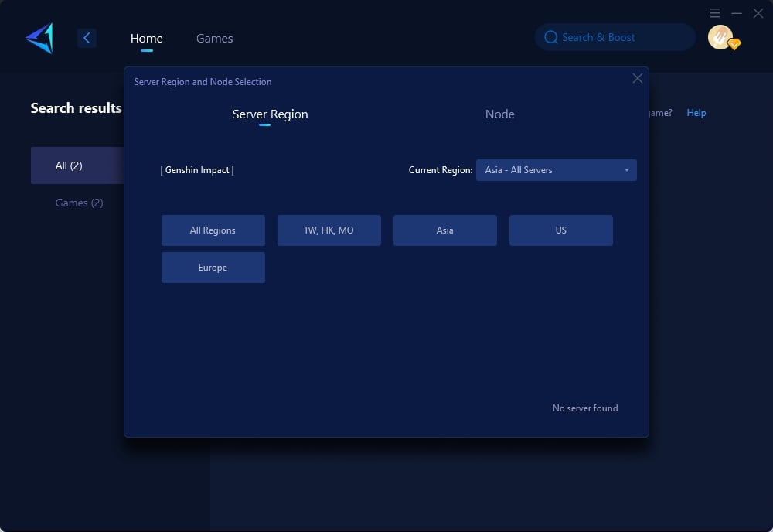Click the Search & Boost input field
This screenshot has height=532, width=773.
(615, 37)
